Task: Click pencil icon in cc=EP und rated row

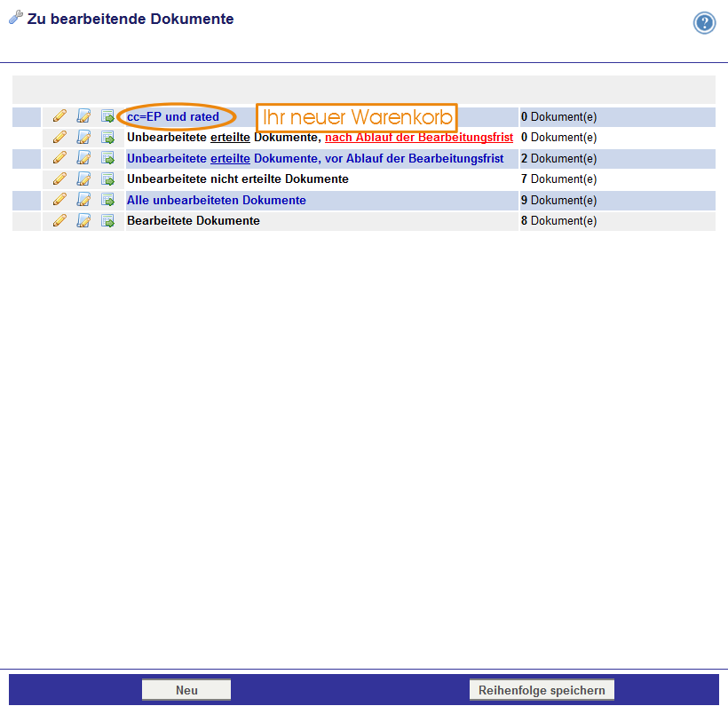Action: point(59,115)
